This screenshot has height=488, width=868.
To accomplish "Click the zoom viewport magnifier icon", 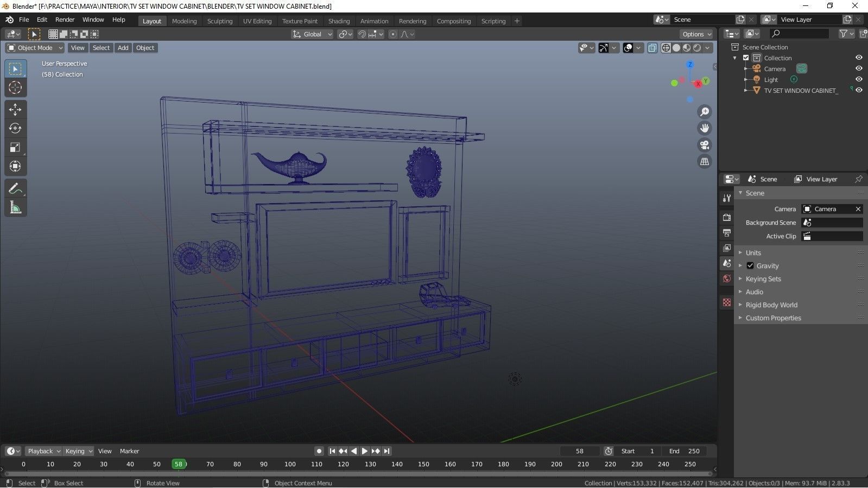I will tap(705, 112).
